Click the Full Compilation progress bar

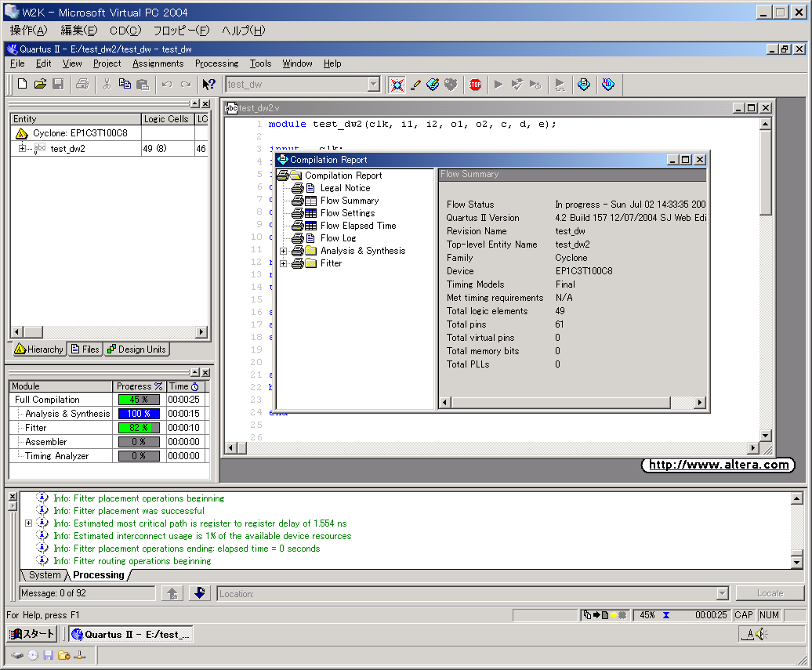[139, 400]
